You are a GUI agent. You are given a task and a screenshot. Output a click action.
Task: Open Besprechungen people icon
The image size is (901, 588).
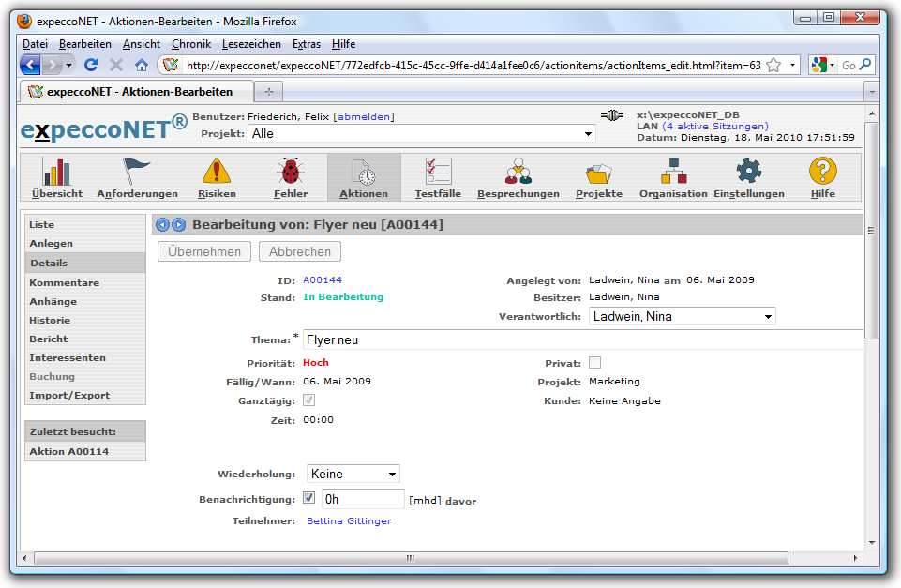(x=518, y=172)
